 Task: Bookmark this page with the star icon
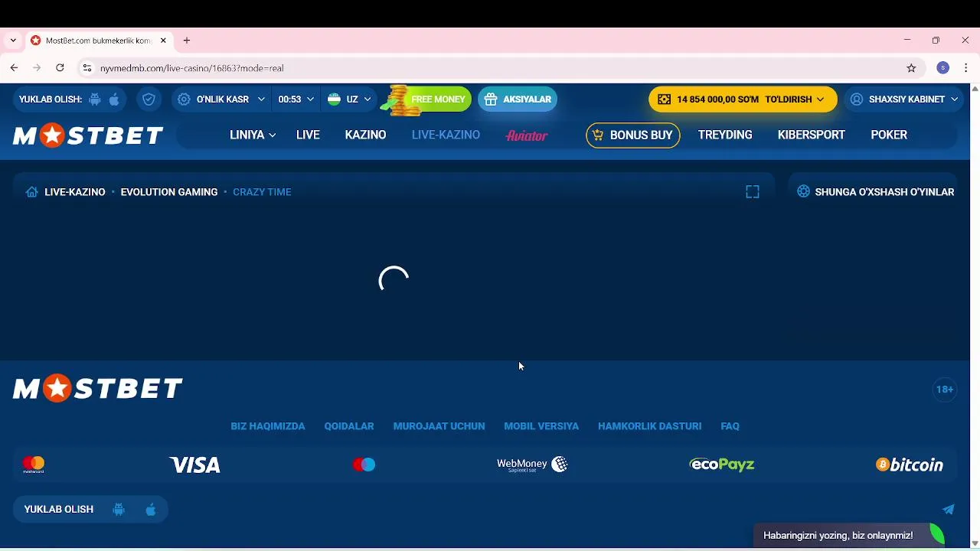[x=911, y=68]
